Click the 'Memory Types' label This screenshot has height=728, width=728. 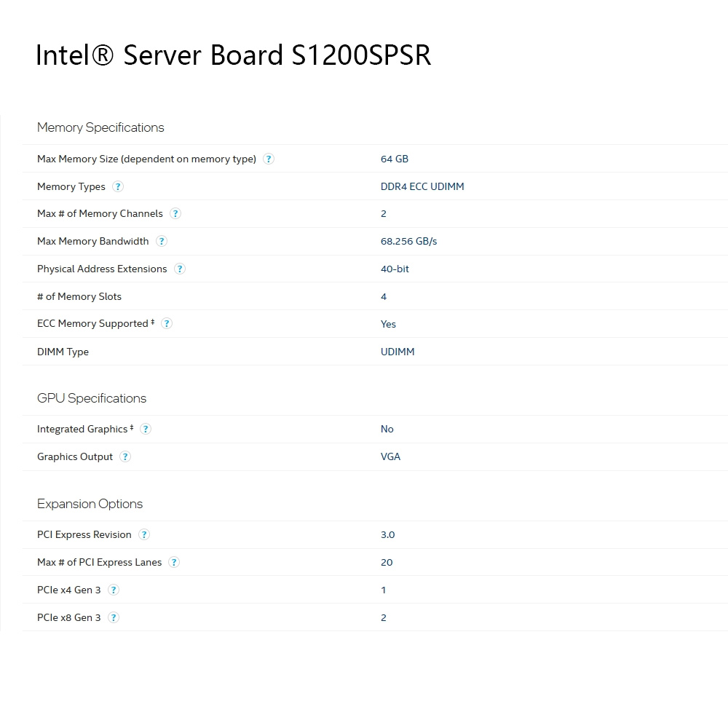pos(71,186)
